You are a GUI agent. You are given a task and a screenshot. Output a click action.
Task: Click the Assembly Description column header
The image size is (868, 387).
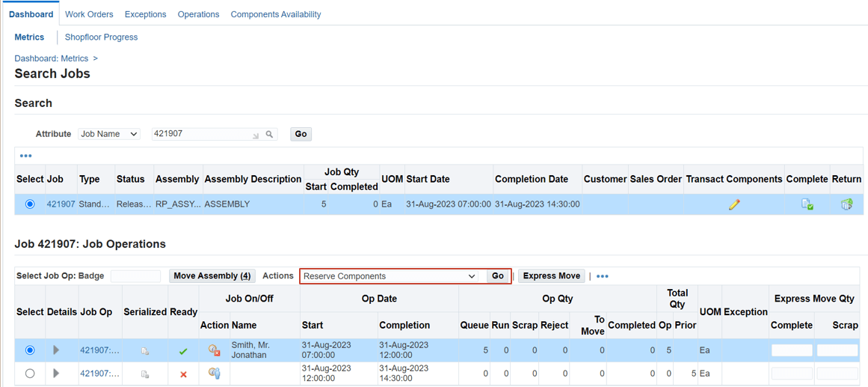pyautogui.click(x=253, y=179)
